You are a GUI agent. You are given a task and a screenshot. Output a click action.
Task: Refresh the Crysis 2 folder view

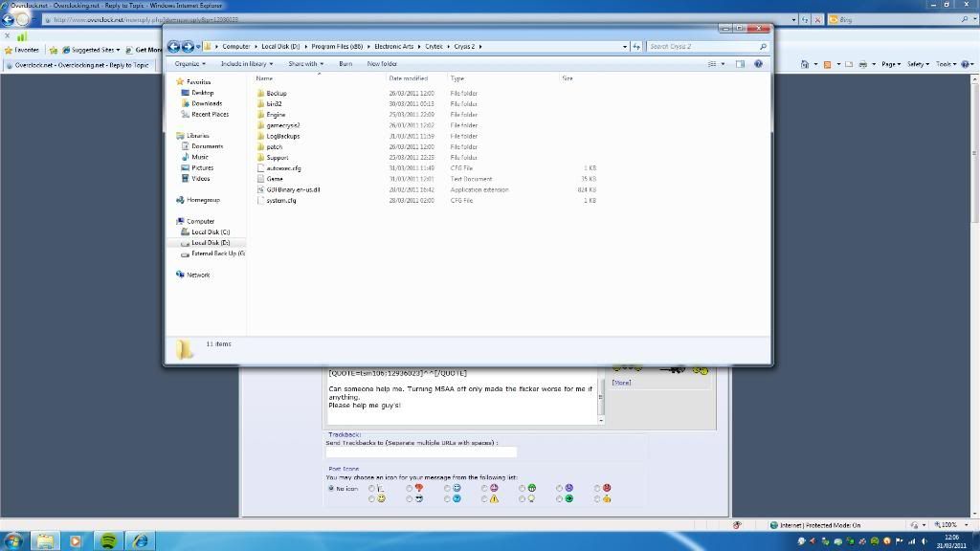pos(636,46)
